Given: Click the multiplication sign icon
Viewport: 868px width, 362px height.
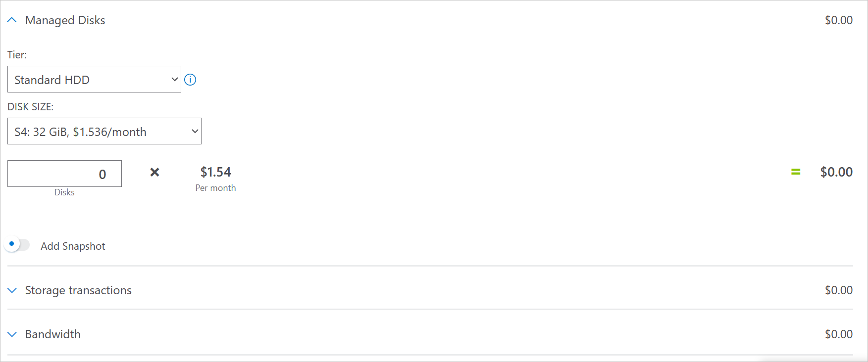Looking at the screenshot, I should [154, 172].
